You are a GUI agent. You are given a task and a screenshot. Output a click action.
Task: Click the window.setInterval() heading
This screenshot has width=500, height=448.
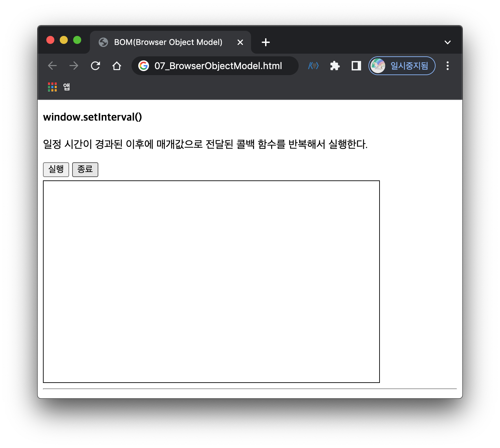tap(93, 117)
